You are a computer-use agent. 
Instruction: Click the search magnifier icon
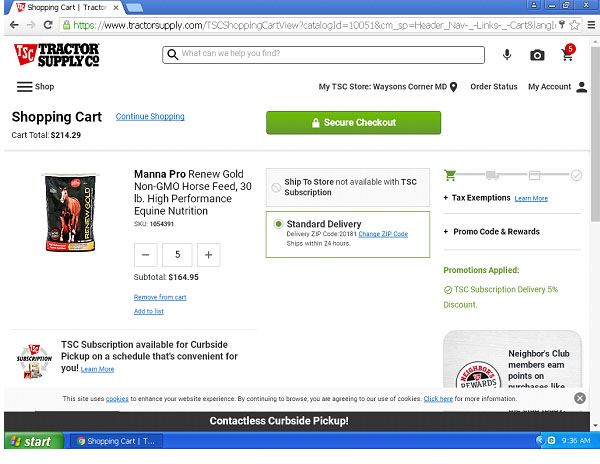173,55
